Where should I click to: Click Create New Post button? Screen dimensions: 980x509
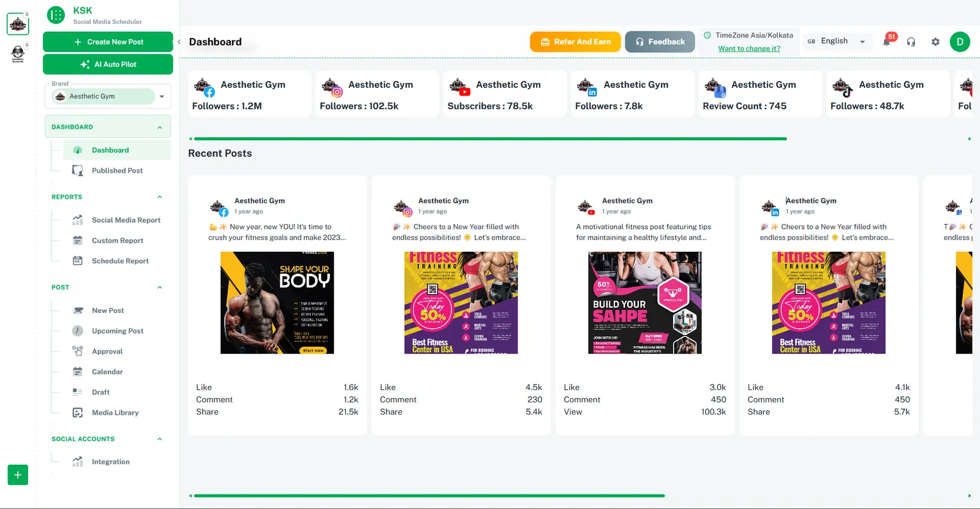[108, 42]
